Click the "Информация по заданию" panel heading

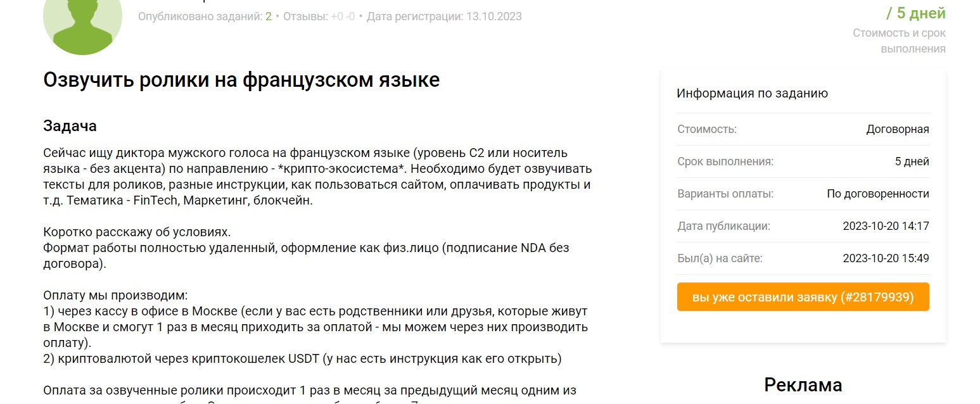pos(752,94)
